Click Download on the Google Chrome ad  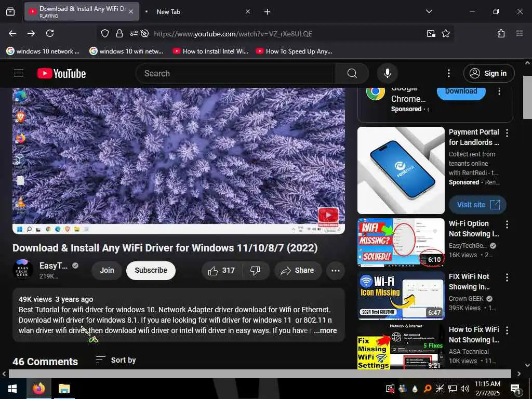coord(461,92)
